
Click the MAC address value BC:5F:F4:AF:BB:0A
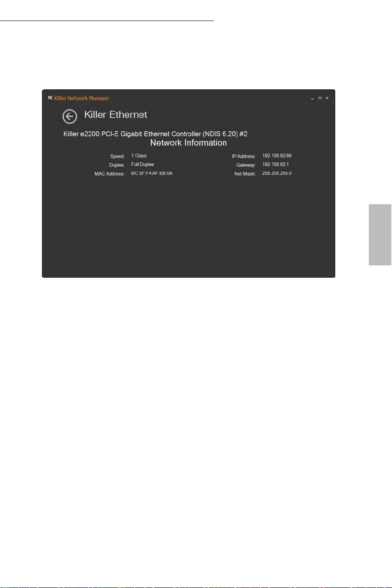152,173
